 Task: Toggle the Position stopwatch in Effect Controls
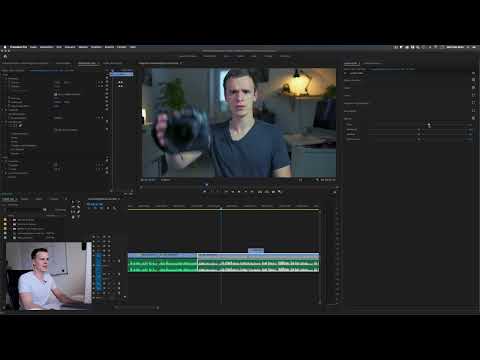(9, 82)
